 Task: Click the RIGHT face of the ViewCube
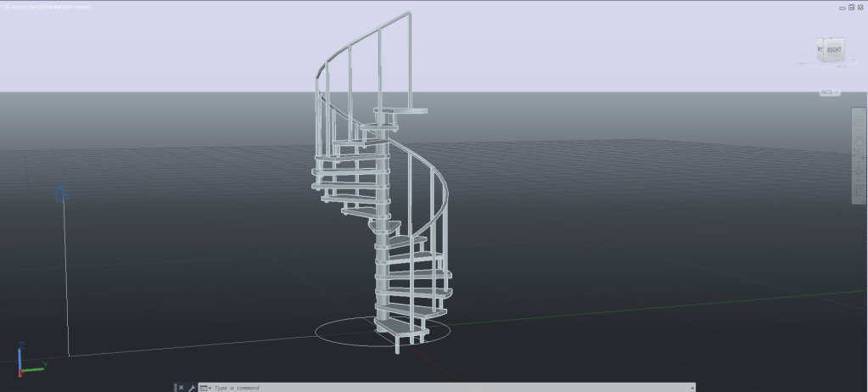pyautogui.click(x=833, y=51)
